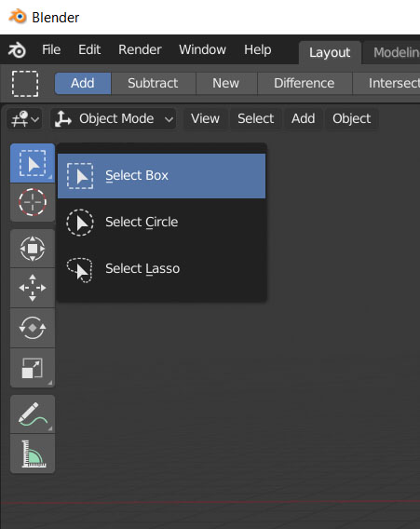420x529 pixels.
Task: Open the Object Mode dropdown
Action: pos(114,119)
